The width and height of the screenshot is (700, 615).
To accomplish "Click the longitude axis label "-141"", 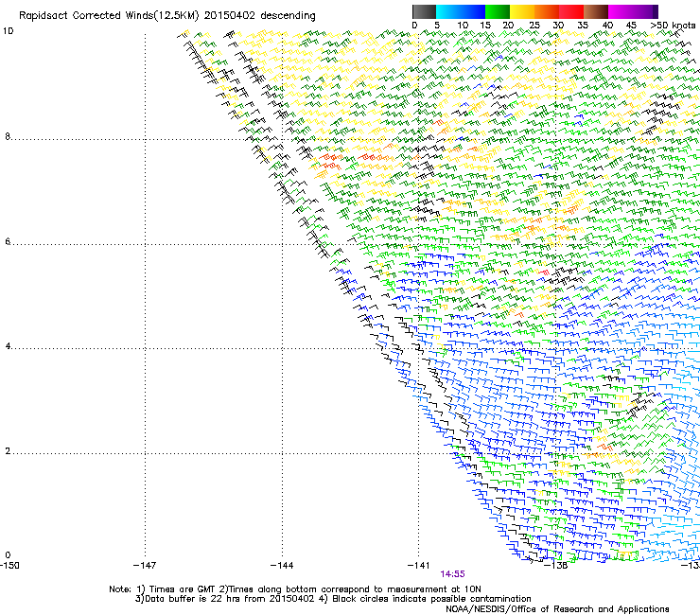I will coord(418,566).
